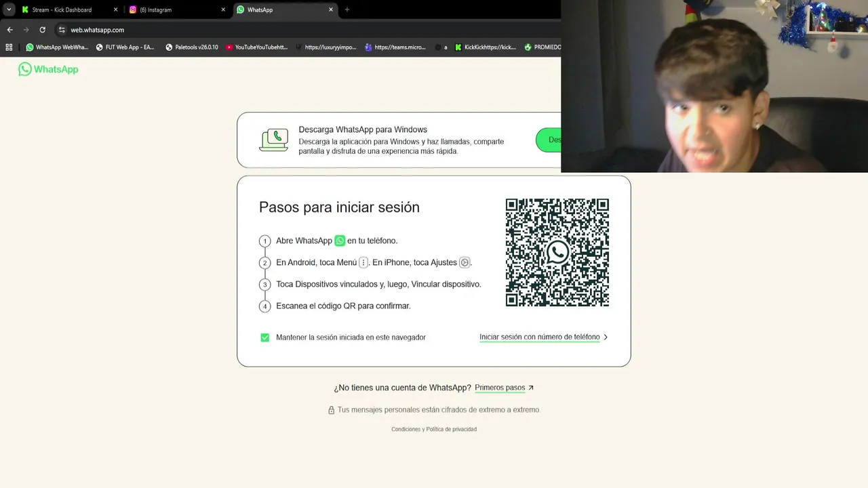The height and width of the screenshot is (488, 868).
Task: Open a new browser tab
Action: coord(347,9)
